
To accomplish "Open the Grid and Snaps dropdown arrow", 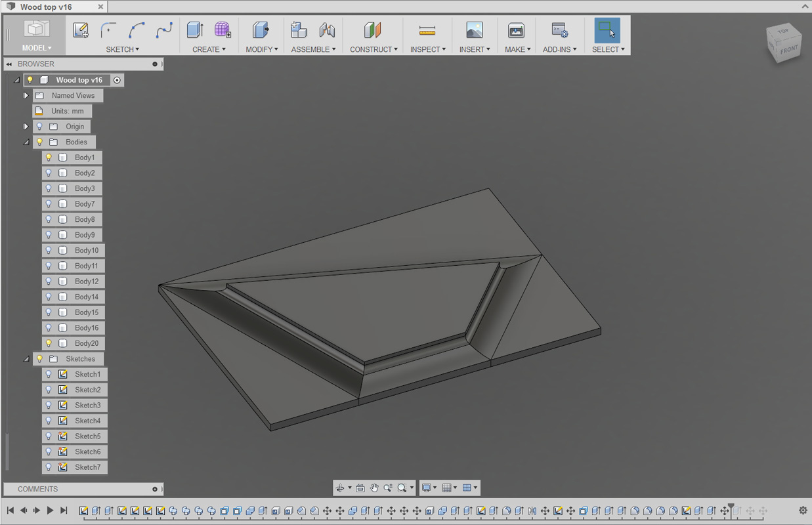I will (x=456, y=488).
